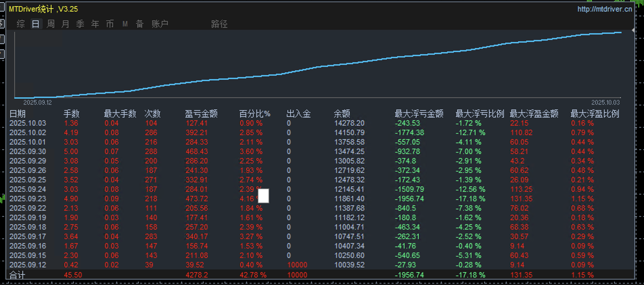Select the 2025.09.19 row date
The image size is (644, 285).
pos(28,218)
